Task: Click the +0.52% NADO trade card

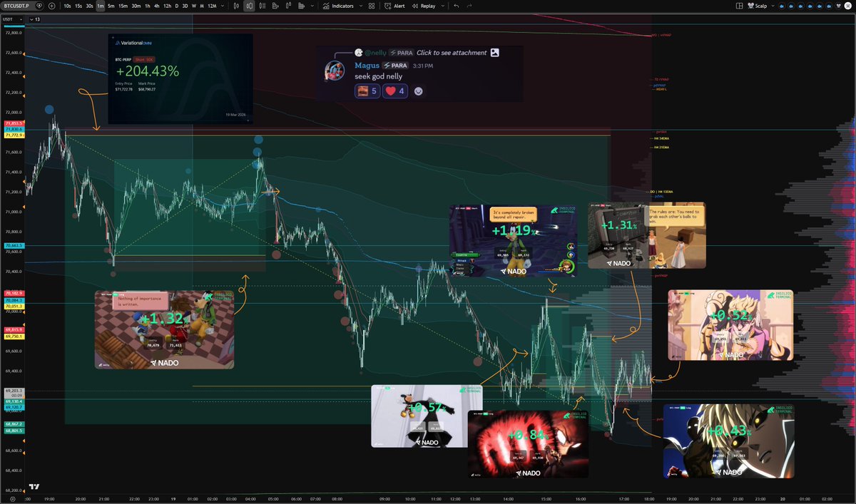Action: coord(730,324)
